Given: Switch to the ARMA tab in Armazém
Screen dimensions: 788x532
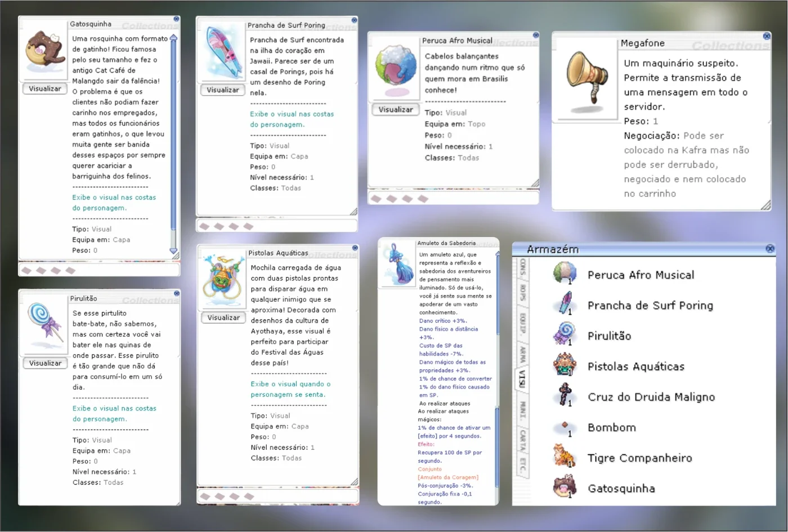Looking at the screenshot, I should tap(522, 354).
